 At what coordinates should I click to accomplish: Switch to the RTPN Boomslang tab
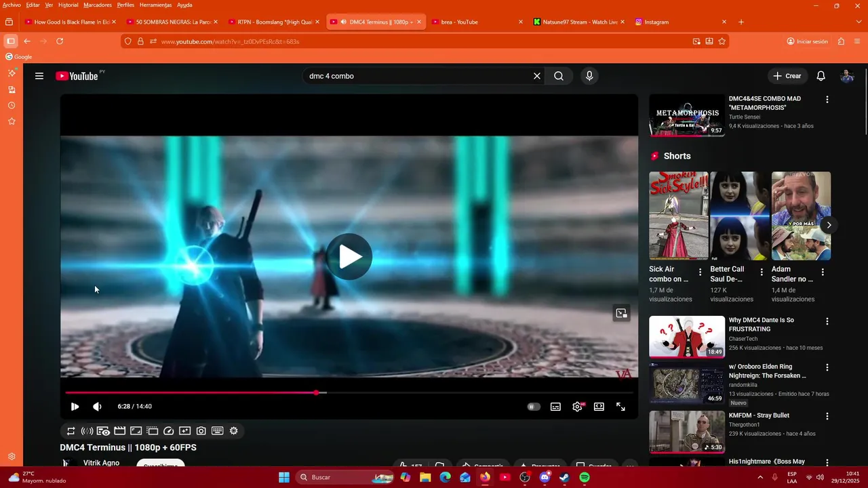coord(274,22)
